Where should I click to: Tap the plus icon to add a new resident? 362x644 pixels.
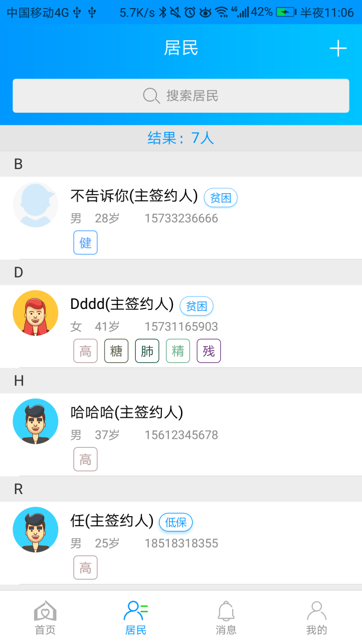pos(338,48)
